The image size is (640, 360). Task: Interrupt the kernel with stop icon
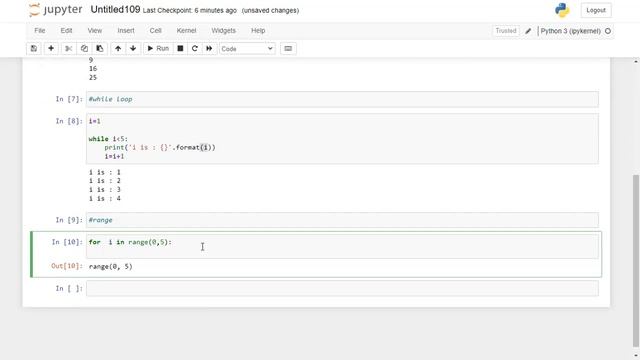coord(180,49)
